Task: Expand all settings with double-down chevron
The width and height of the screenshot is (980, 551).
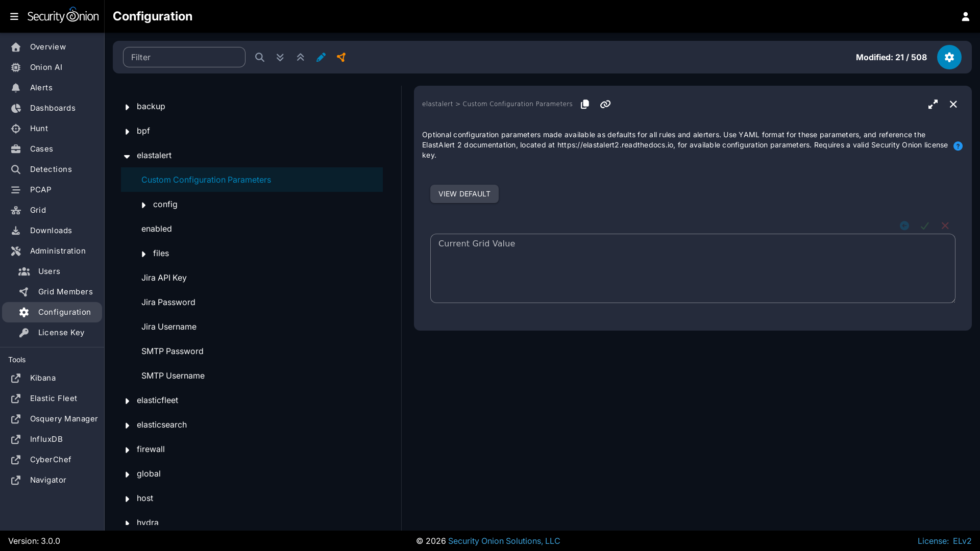Action: point(280,57)
